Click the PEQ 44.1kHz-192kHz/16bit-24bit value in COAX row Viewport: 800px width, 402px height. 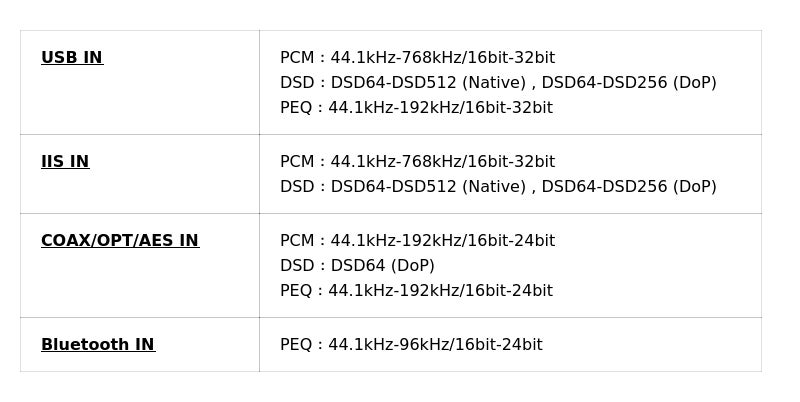[x=440, y=291]
